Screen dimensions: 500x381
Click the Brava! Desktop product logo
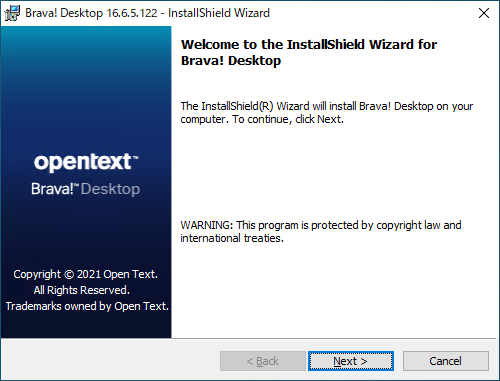click(x=86, y=189)
